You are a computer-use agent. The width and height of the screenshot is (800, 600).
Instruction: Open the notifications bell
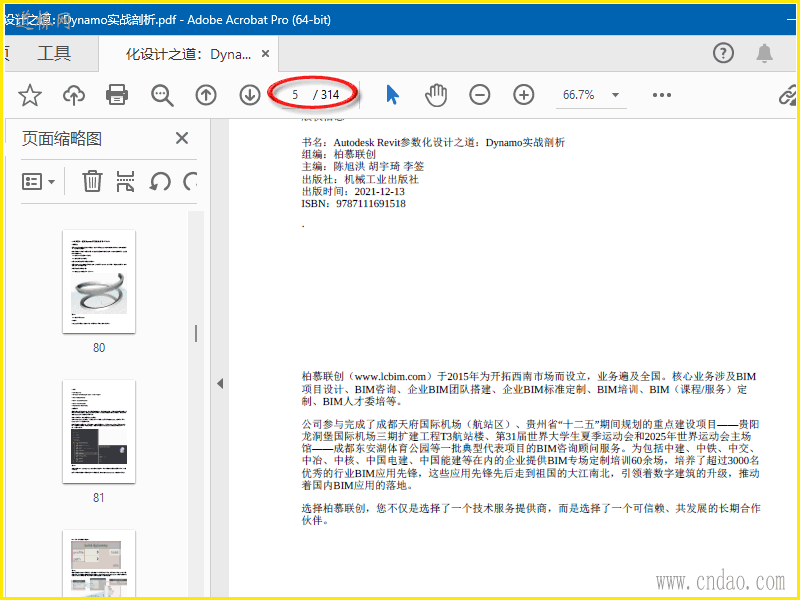764,53
